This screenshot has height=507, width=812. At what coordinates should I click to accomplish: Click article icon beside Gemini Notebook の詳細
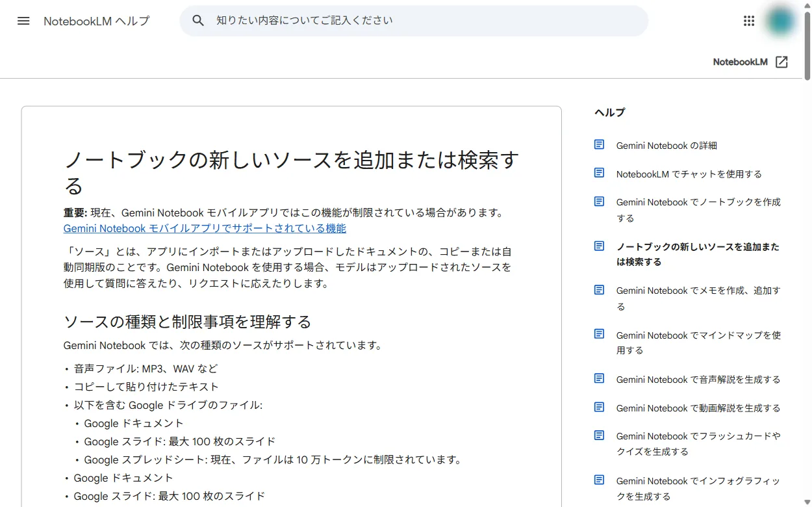pos(600,145)
